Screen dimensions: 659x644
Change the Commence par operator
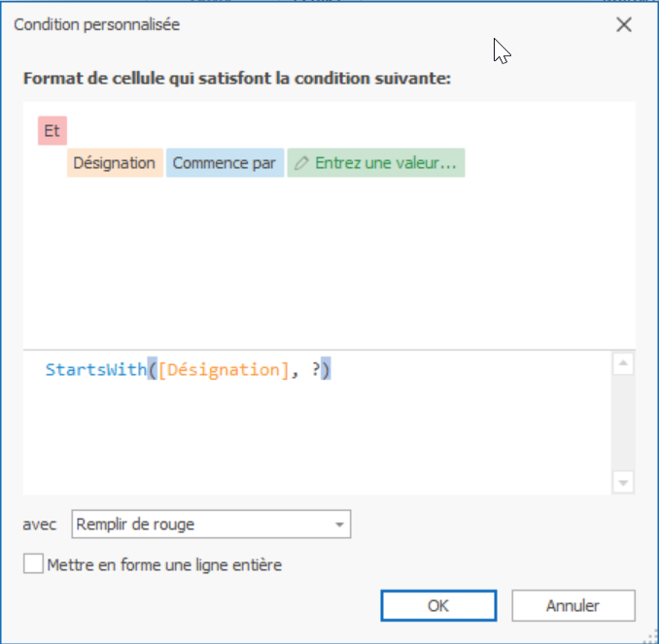[225, 162]
